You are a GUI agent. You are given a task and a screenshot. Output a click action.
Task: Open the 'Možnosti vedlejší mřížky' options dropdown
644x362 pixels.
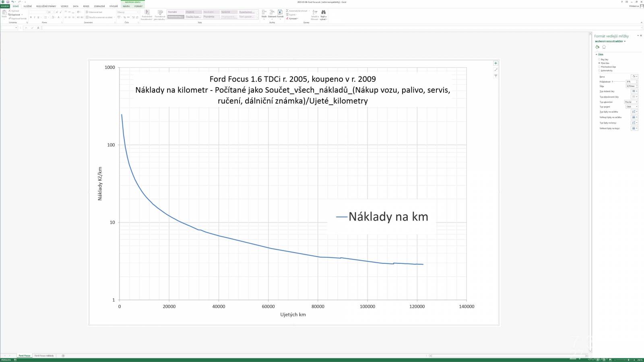(x=610, y=41)
